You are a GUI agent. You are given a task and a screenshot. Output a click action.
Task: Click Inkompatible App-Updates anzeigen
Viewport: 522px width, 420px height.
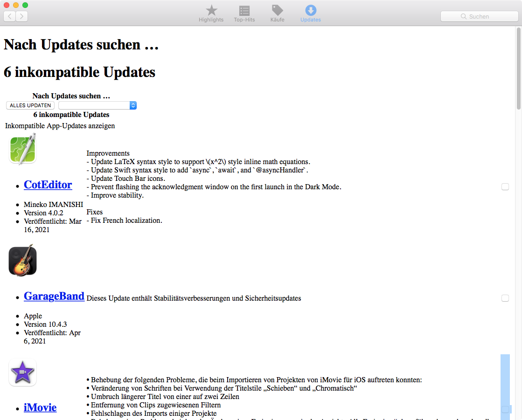click(60, 126)
